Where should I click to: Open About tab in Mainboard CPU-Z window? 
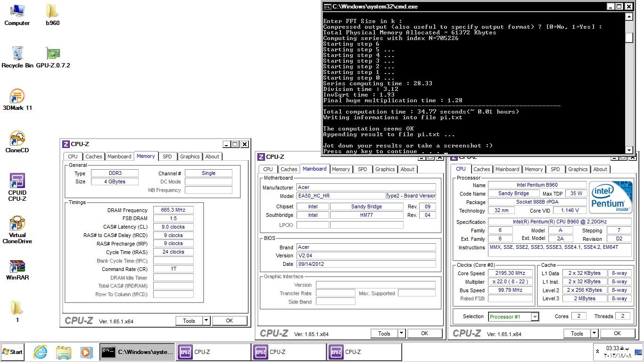[x=407, y=169]
